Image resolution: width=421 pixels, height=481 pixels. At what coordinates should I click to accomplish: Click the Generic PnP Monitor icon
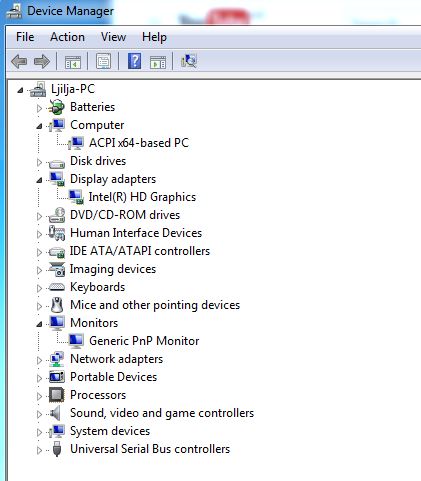(76, 341)
